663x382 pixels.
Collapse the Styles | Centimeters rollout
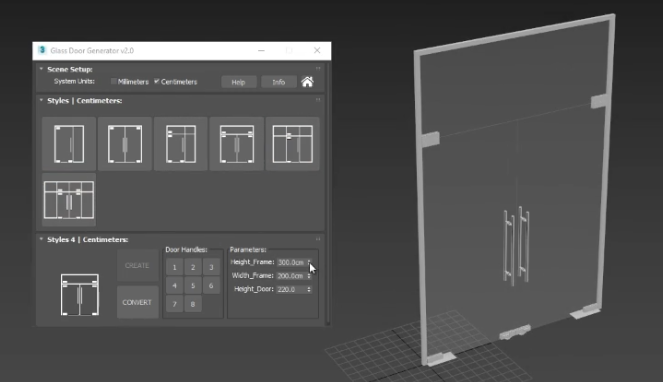pos(41,100)
